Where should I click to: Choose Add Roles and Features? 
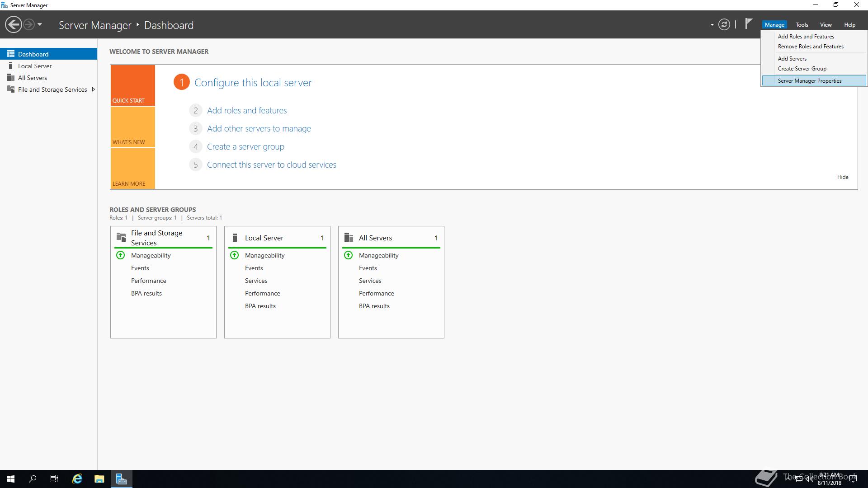pyautogui.click(x=806, y=37)
